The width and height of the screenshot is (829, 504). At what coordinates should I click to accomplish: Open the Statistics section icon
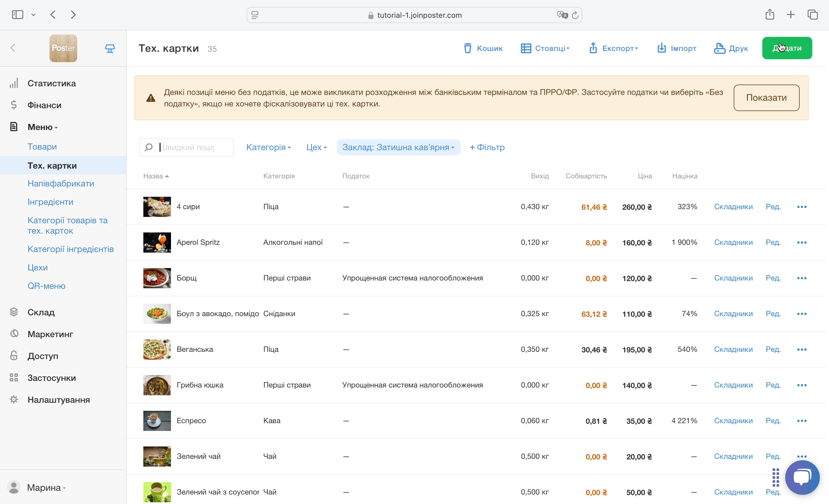coord(14,83)
